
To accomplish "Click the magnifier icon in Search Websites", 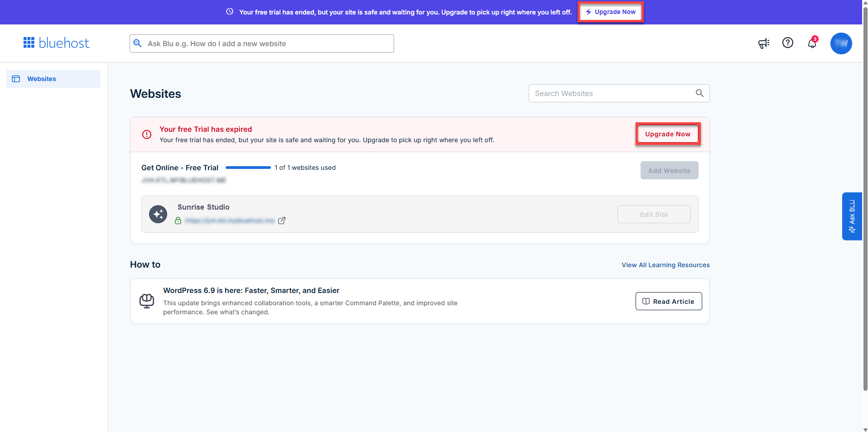I will tap(699, 93).
